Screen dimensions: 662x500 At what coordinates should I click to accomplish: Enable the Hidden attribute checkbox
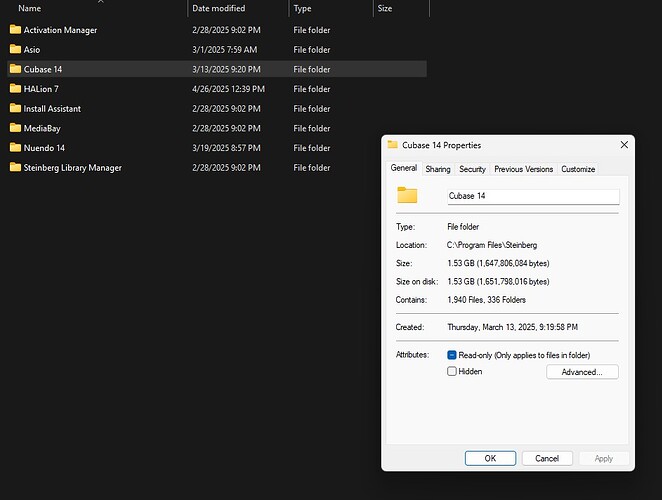pos(452,371)
